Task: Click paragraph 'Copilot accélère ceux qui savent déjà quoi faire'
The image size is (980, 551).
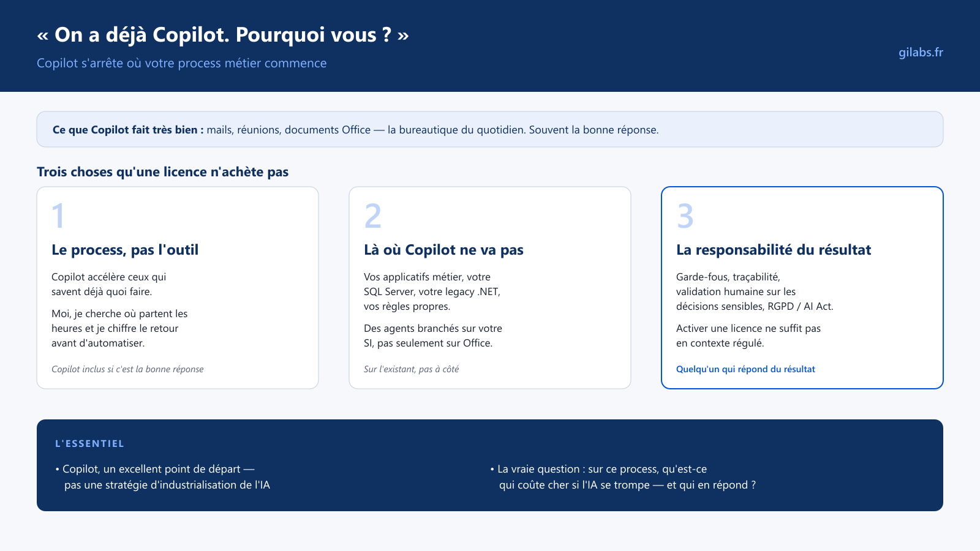Action: (109, 284)
